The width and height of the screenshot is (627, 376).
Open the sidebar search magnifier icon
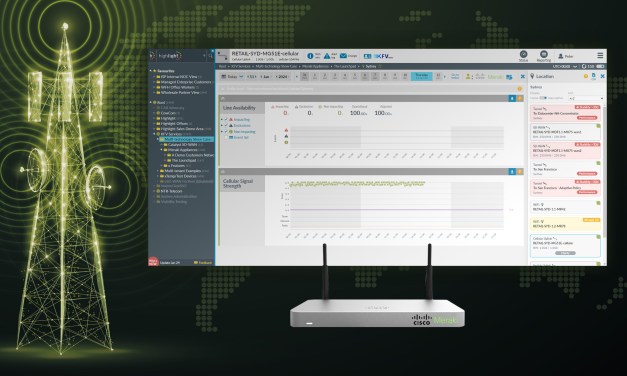pos(210,56)
